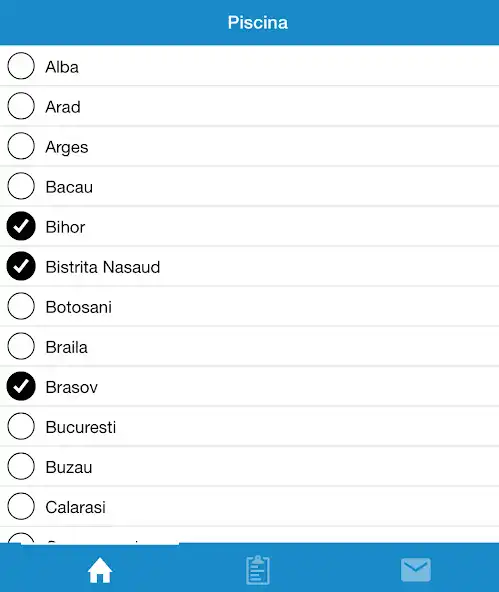Tap the Alba row text
The image size is (499, 592).
tap(62, 67)
